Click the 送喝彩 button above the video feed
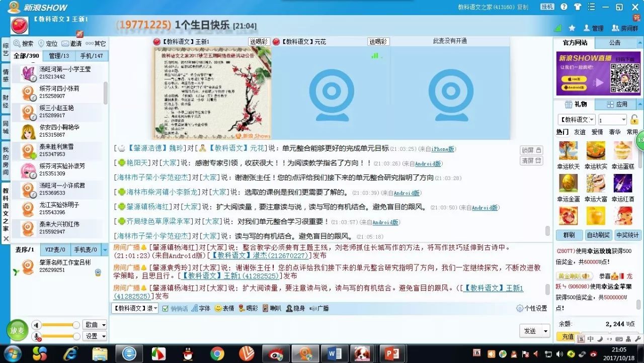This screenshot has height=363, width=644. point(259,41)
